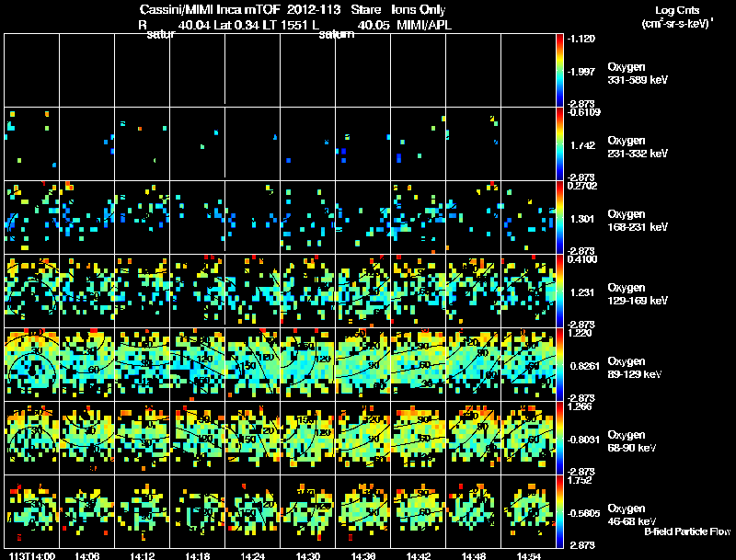The image size is (736, 560).
Task: Click the 14:54 time axis label
Action: (x=528, y=555)
